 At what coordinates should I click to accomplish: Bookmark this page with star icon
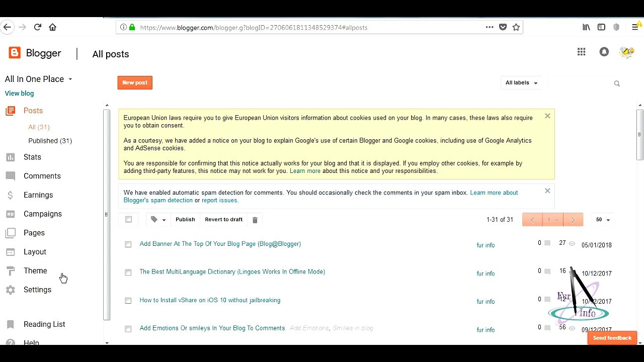pos(516,27)
